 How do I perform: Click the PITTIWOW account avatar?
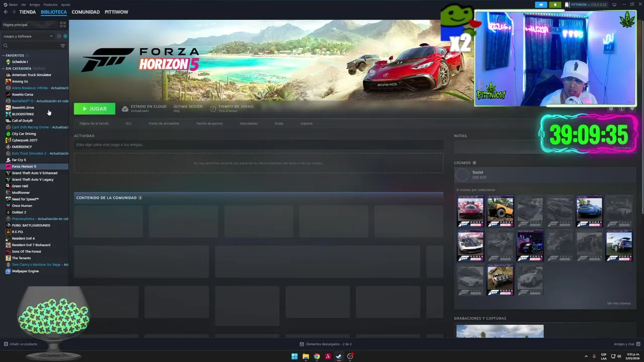pos(567,5)
